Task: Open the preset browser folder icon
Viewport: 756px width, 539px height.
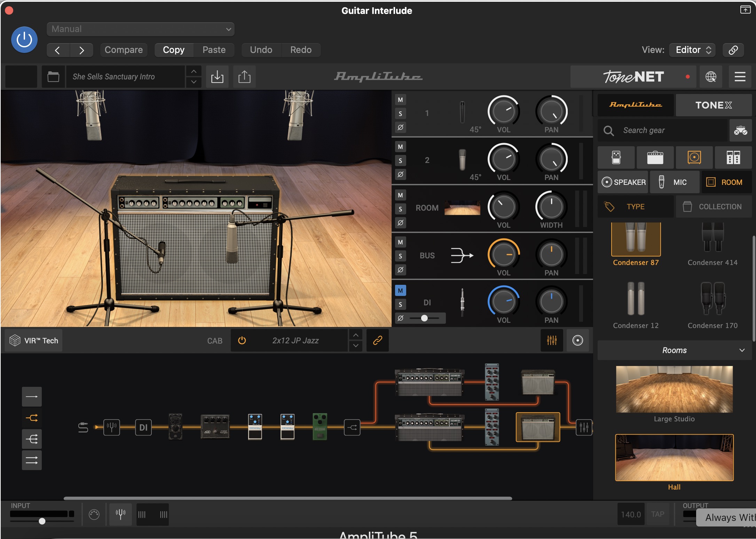Action: [53, 77]
